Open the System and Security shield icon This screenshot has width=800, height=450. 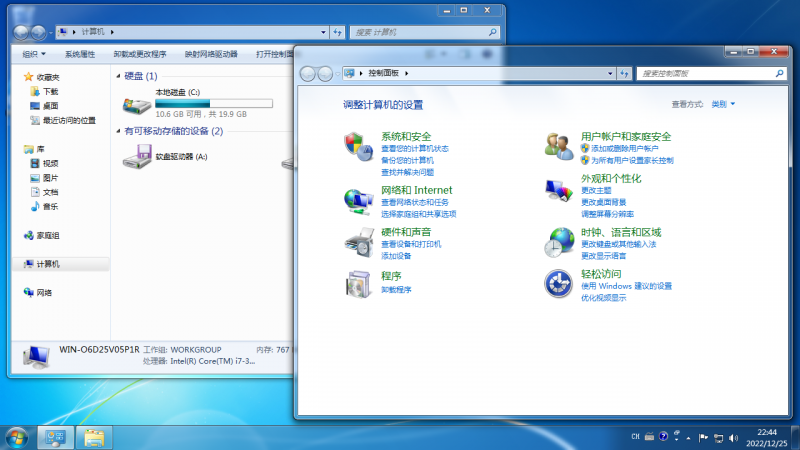tap(358, 146)
